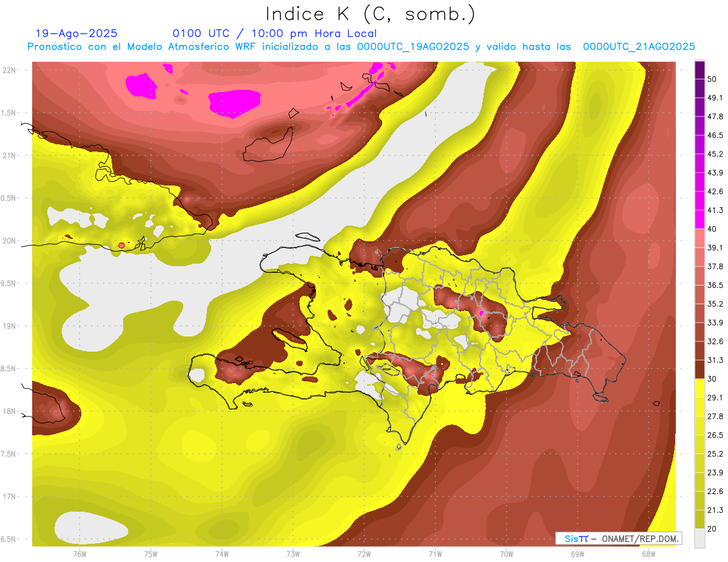Click the colorbar value '29.1'
Screen dimensions: 728x562
tap(715, 398)
